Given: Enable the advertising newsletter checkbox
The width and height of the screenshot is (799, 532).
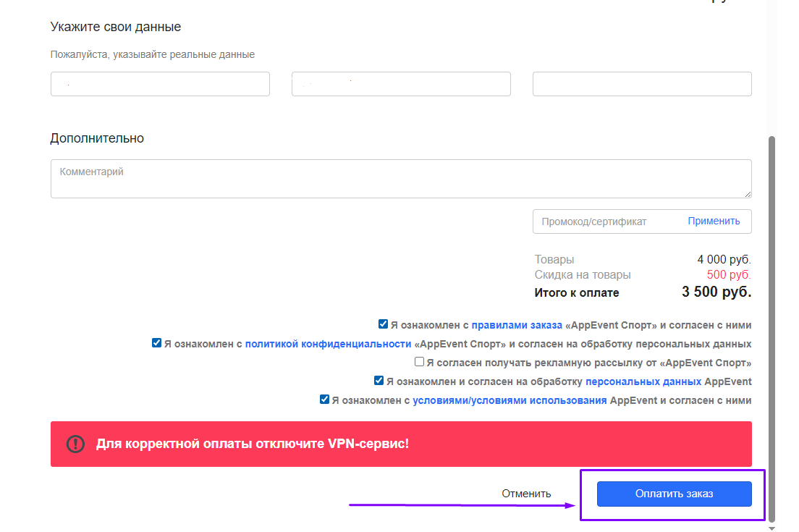Looking at the screenshot, I should [x=419, y=362].
